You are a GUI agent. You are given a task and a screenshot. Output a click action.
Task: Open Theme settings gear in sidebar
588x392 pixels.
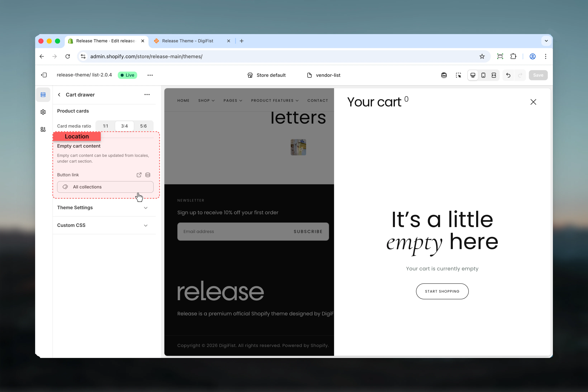(43, 112)
